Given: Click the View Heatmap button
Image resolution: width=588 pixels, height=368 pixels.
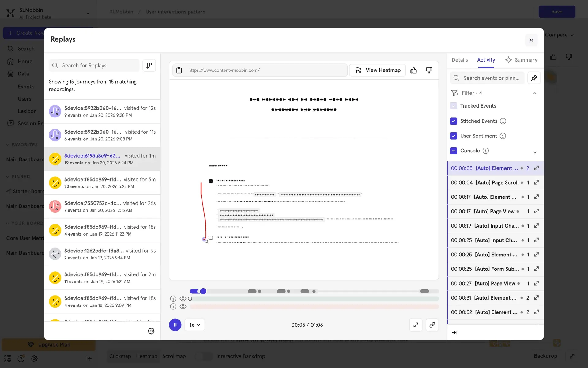Looking at the screenshot, I should point(378,70).
